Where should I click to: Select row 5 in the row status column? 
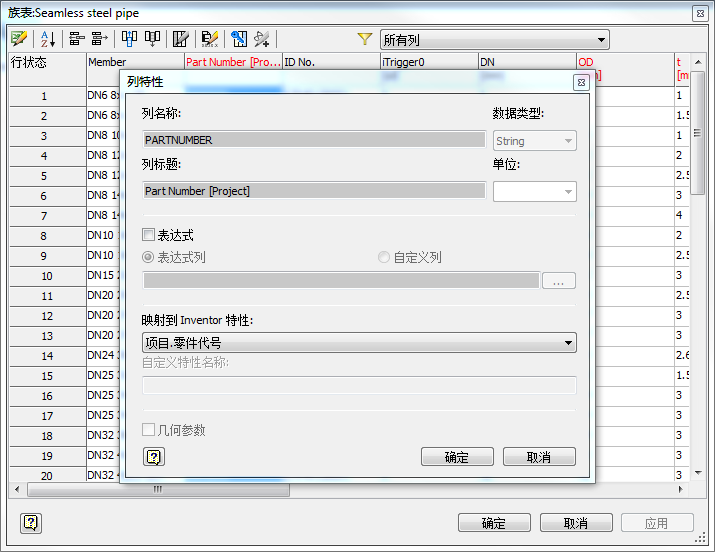tap(48, 176)
